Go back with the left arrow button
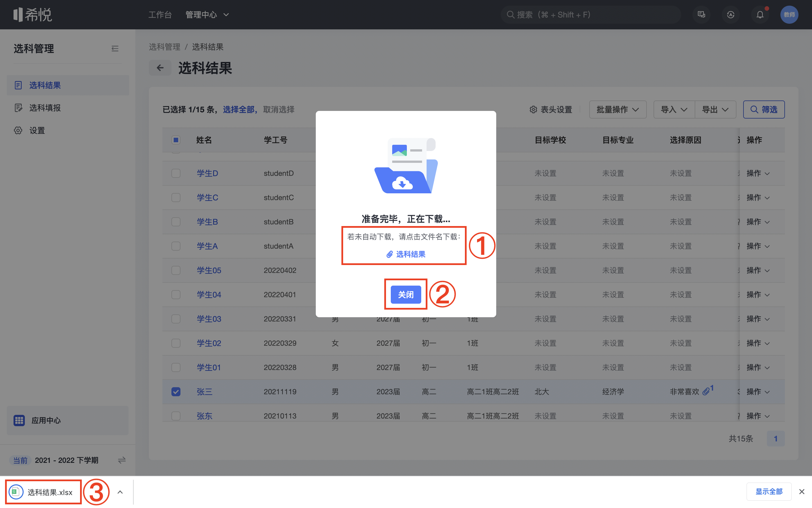This screenshot has width=812, height=508. [160, 68]
